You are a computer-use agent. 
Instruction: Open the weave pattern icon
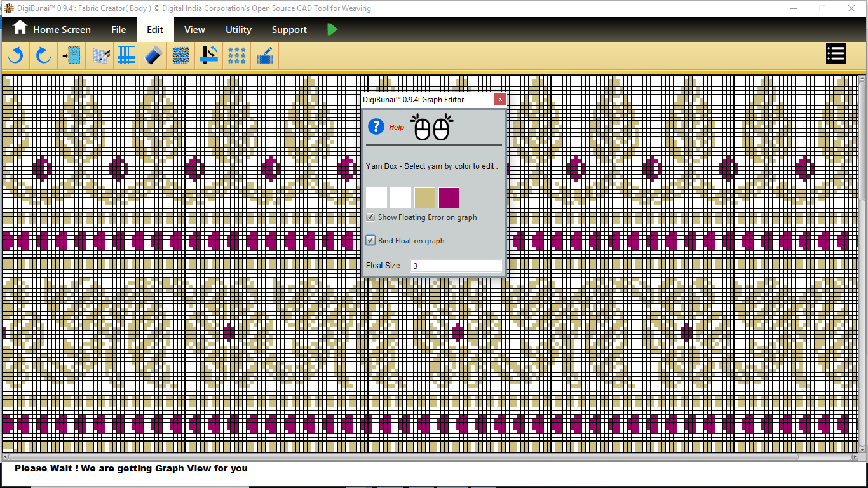coord(181,55)
